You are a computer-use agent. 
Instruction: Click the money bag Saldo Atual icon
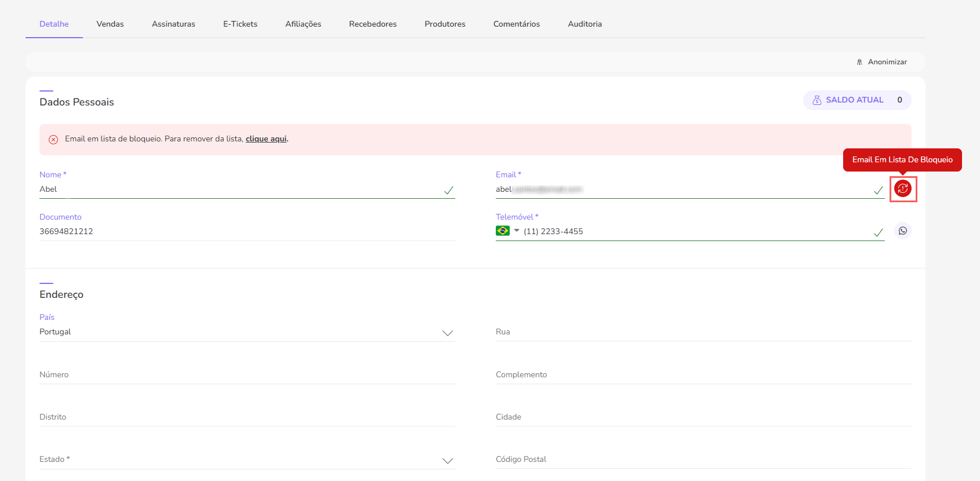[816, 100]
